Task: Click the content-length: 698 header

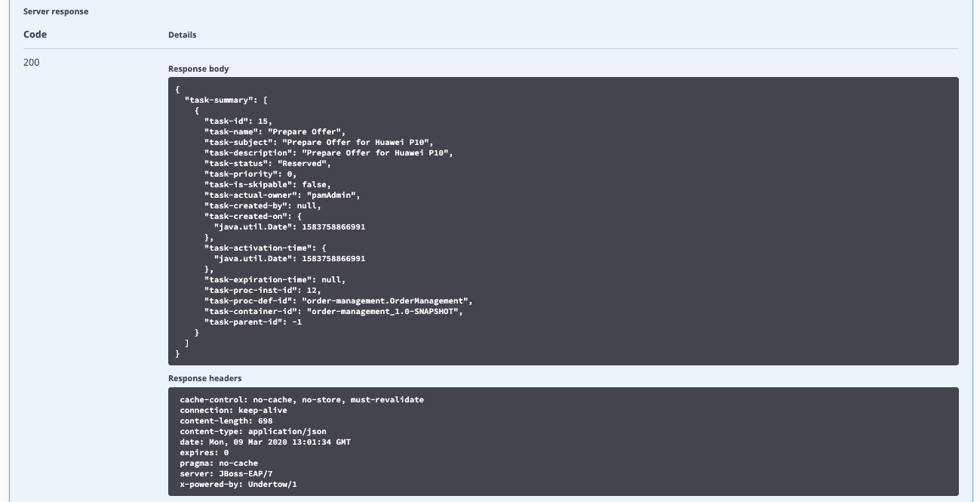Action: coord(226,420)
